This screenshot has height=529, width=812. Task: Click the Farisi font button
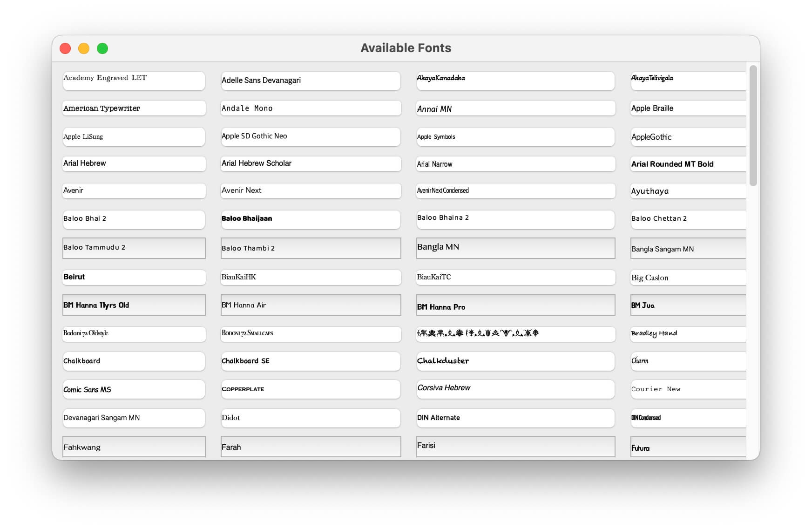[x=515, y=446]
